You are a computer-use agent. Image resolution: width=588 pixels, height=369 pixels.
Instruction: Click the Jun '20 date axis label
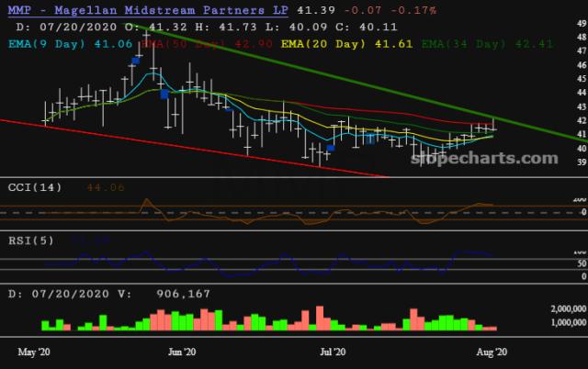184,352
